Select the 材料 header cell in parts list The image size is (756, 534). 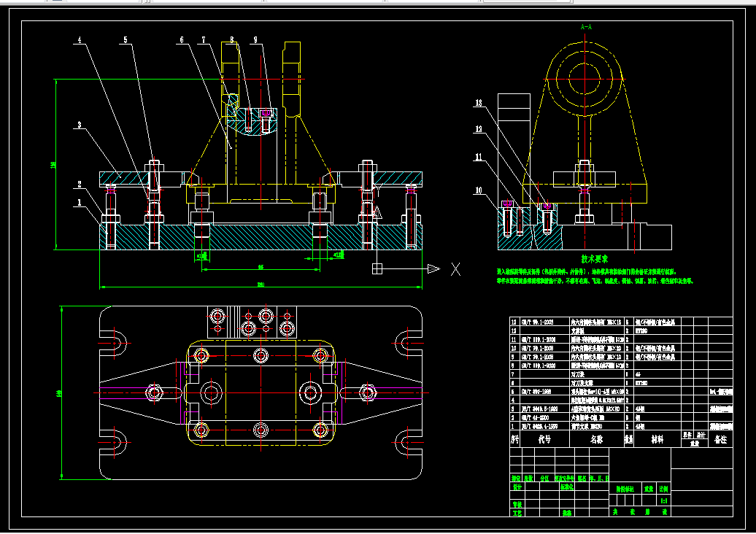pos(657,439)
